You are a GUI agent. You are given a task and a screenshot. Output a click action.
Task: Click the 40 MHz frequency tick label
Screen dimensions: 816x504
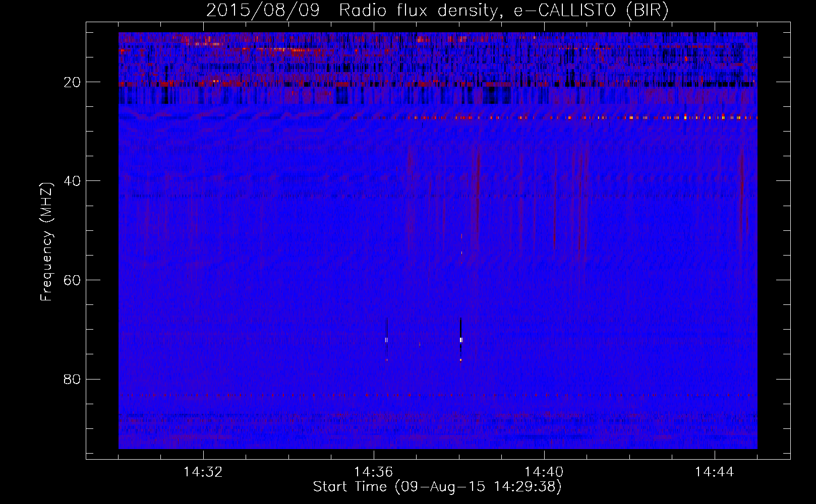tap(73, 181)
